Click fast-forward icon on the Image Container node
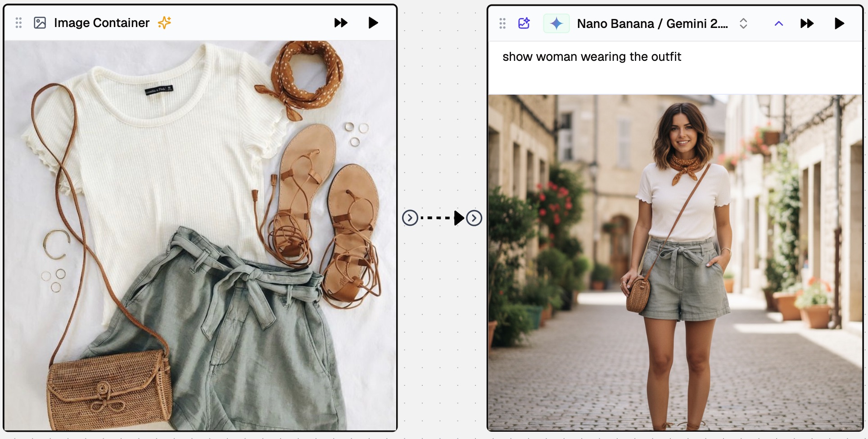The width and height of the screenshot is (868, 439). 341,23
